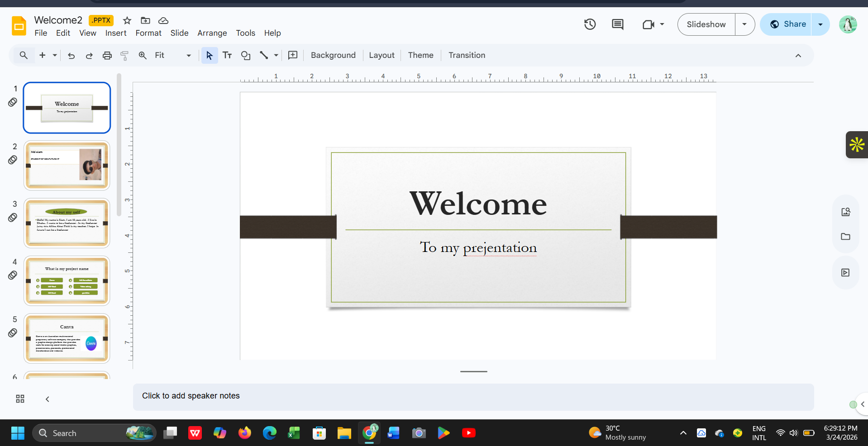The image size is (868, 446).
Task: Select the Text box tool
Action: point(227,55)
